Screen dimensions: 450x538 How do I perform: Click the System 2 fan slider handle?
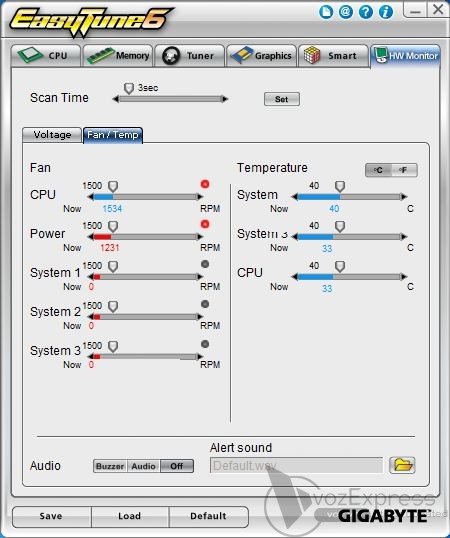[113, 306]
